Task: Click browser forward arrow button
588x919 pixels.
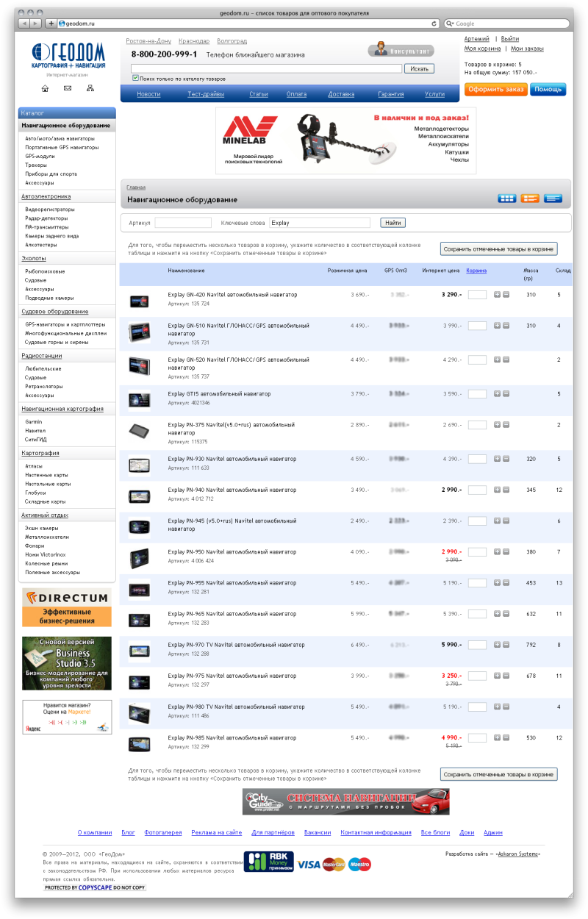Action: [x=36, y=24]
